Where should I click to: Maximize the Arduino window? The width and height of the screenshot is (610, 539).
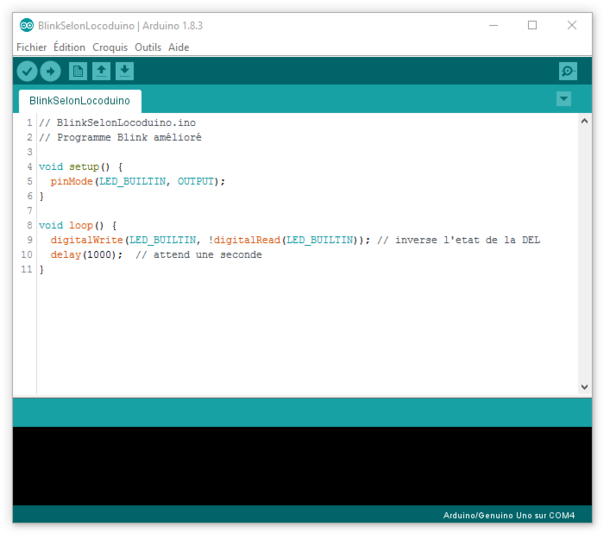532,26
